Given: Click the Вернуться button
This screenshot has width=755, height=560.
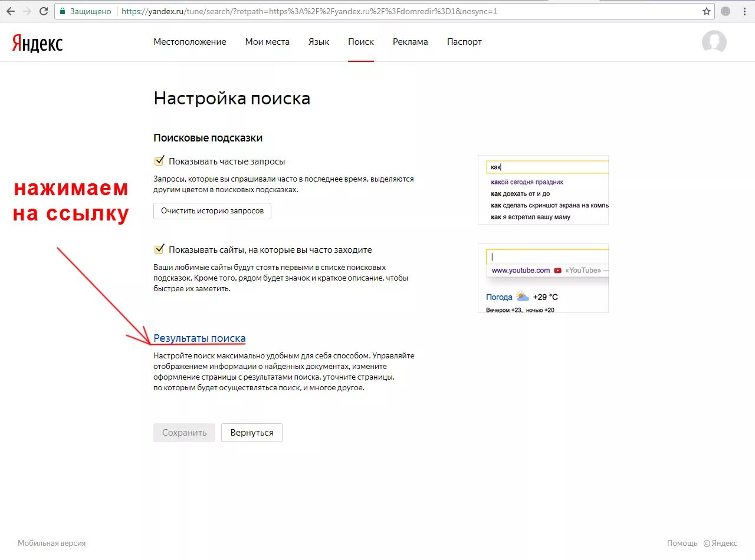Looking at the screenshot, I should click(x=252, y=433).
